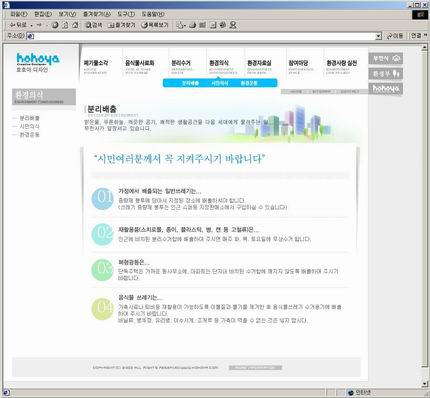Viewport: 430px width, 398px height.
Task: Click in the address input field
Action: point(203,36)
